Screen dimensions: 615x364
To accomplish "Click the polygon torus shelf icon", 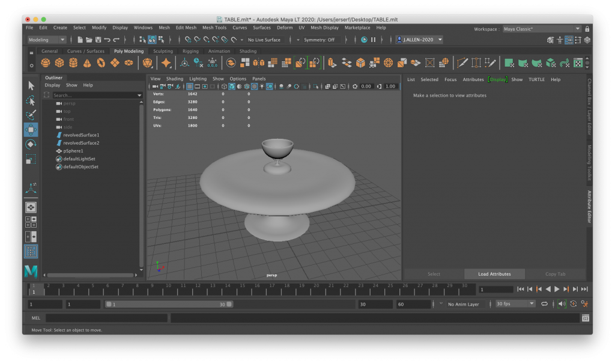I will [100, 62].
